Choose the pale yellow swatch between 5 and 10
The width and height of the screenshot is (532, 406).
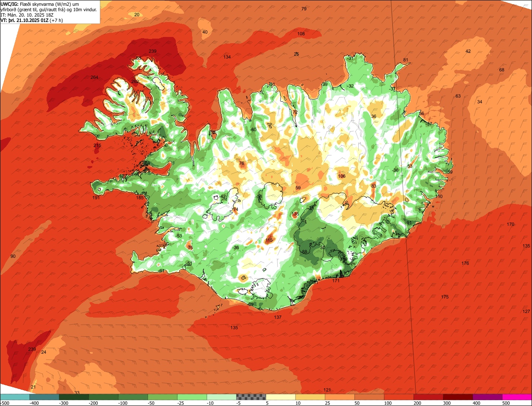[x=281, y=397]
